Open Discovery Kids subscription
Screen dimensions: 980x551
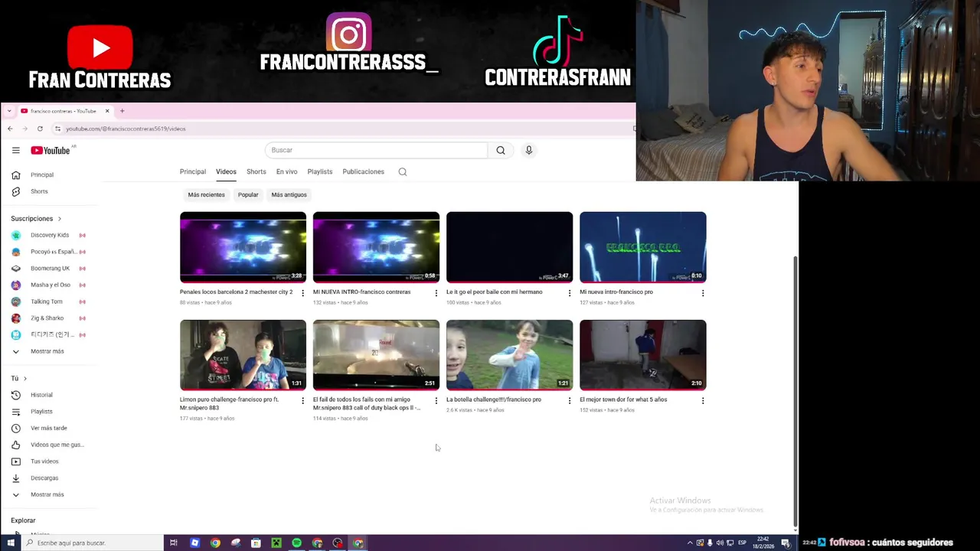coord(49,235)
